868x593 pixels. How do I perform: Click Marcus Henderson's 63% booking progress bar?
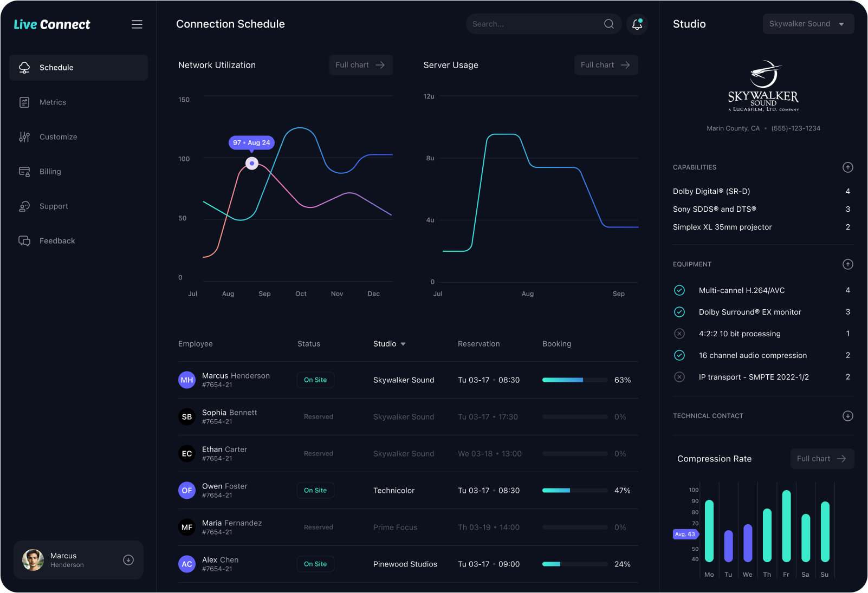tap(574, 380)
